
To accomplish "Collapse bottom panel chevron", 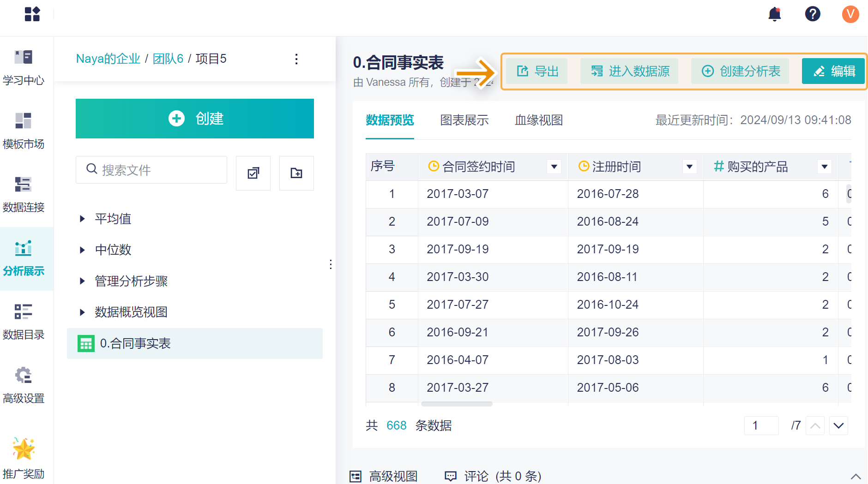I will coord(856,477).
